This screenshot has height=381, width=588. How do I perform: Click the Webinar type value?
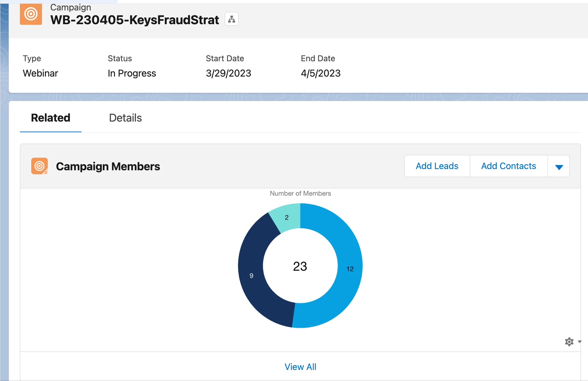click(x=40, y=73)
